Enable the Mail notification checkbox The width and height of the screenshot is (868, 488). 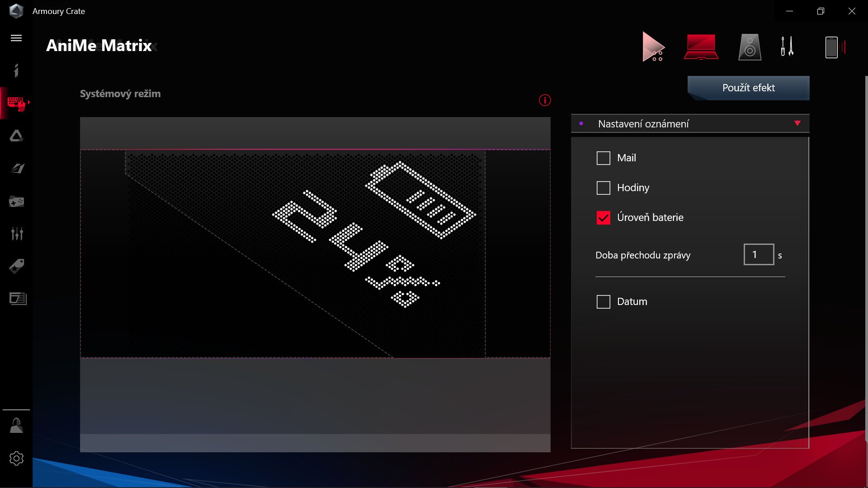pyautogui.click(x=603, y=158)
